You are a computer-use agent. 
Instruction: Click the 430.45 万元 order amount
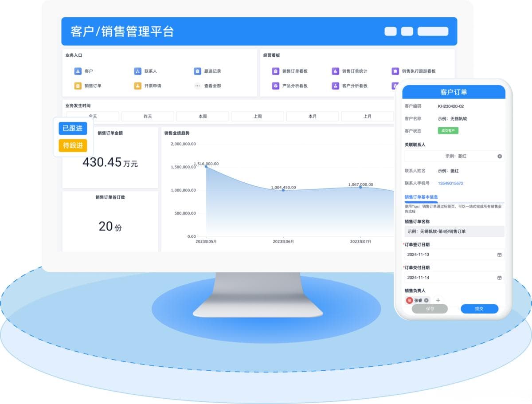[110, 162]
